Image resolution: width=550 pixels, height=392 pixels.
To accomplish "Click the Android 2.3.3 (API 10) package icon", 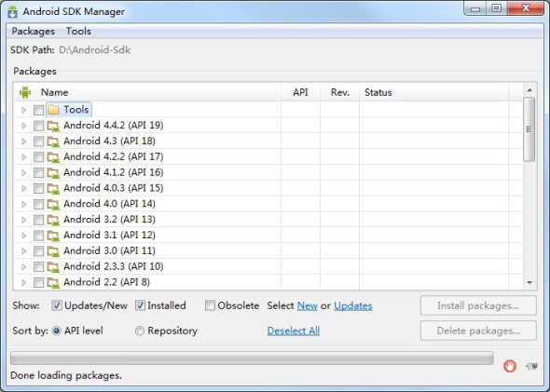I will 53,267.
